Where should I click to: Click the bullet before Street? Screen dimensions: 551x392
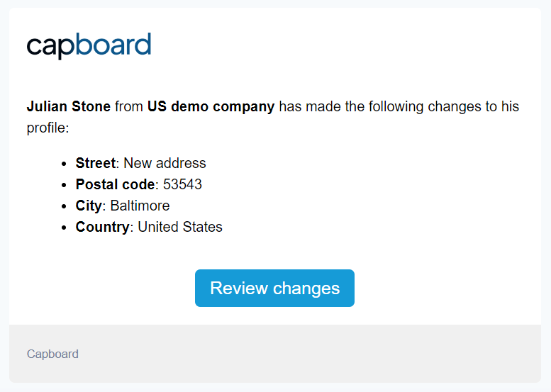coord(64,164)
